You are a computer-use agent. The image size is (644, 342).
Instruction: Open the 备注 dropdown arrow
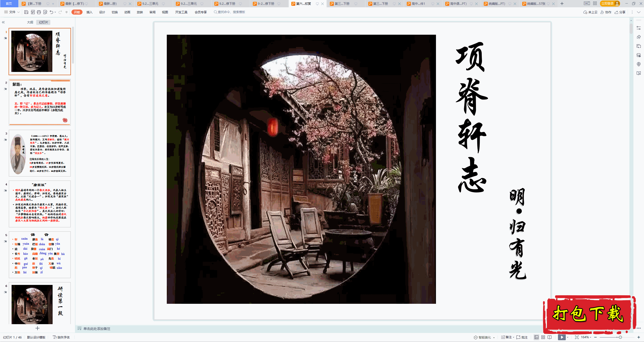(x=513, y=337)
